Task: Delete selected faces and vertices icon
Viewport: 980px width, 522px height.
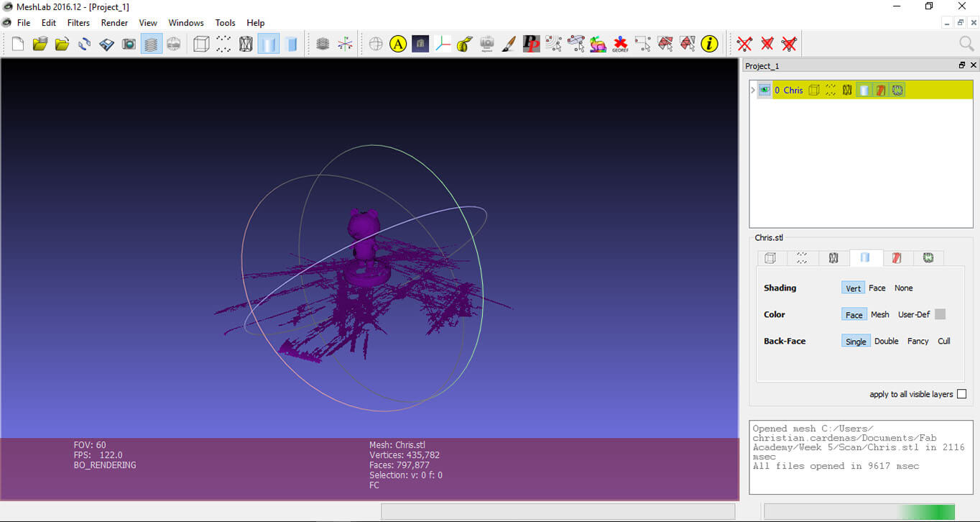Action: pyautogui.click(x=789, y=44)
